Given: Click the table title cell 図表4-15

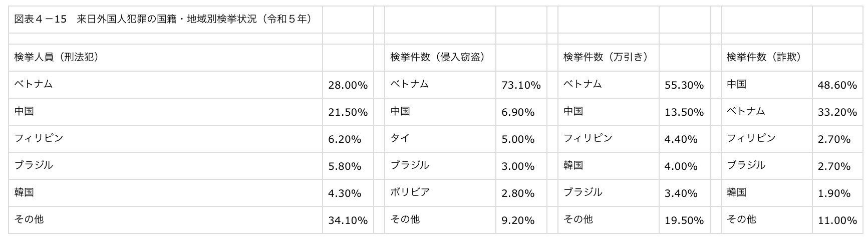Looking at the screenshot, I should 163,20.
